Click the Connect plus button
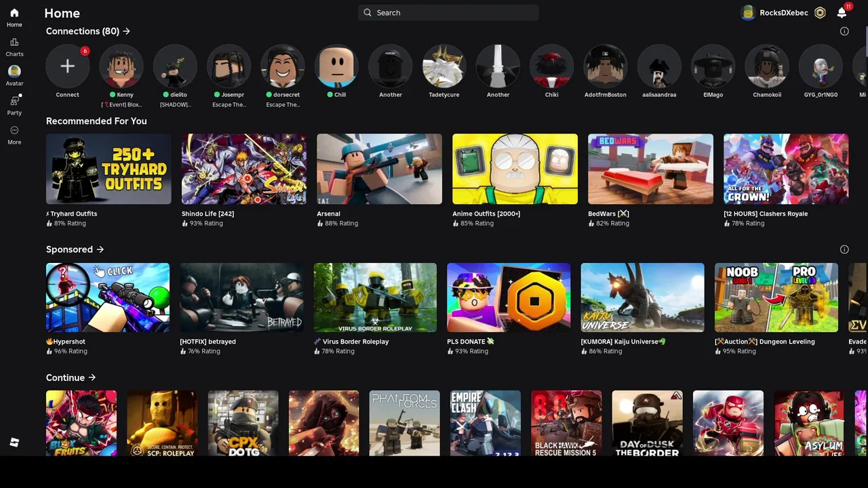 pos(67,66)
